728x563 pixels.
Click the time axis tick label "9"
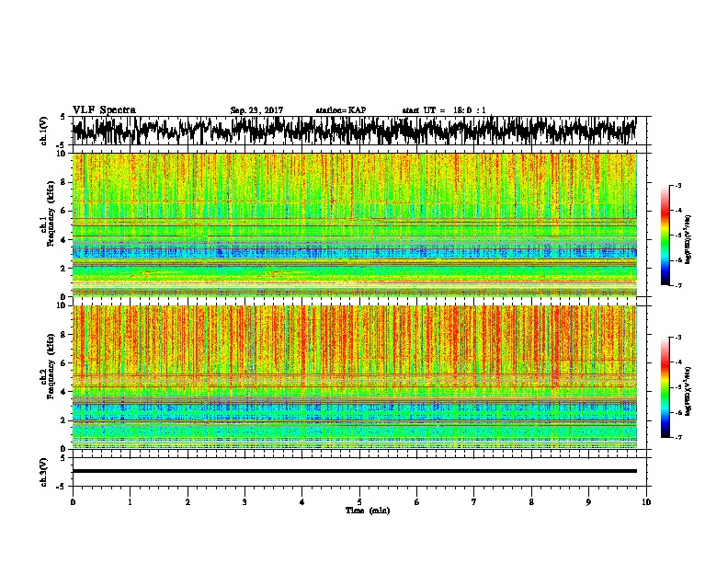[x=588, y=502]
